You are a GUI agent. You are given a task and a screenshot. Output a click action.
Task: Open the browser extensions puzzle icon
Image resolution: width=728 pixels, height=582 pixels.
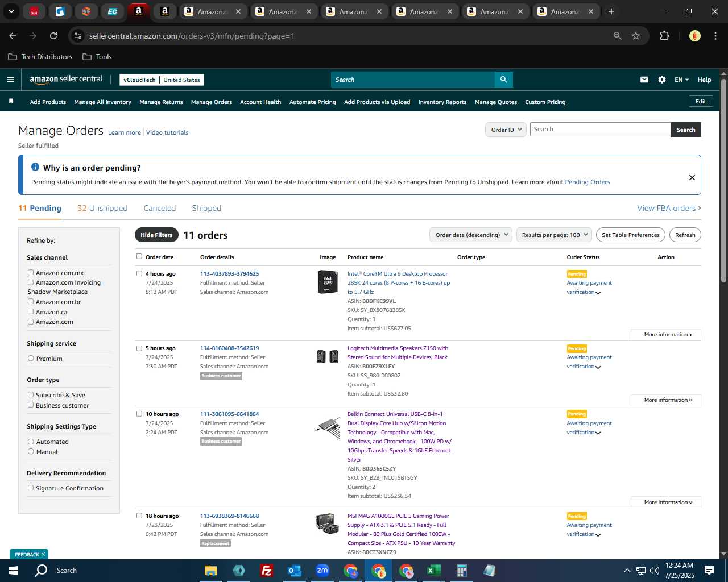tap(664, 36)
